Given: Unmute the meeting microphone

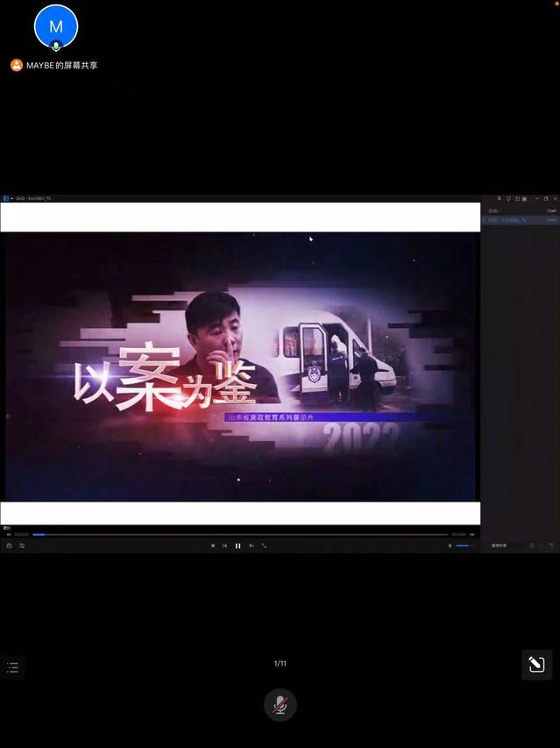Looking at the screenshot, I should click(x=280, y=705).
